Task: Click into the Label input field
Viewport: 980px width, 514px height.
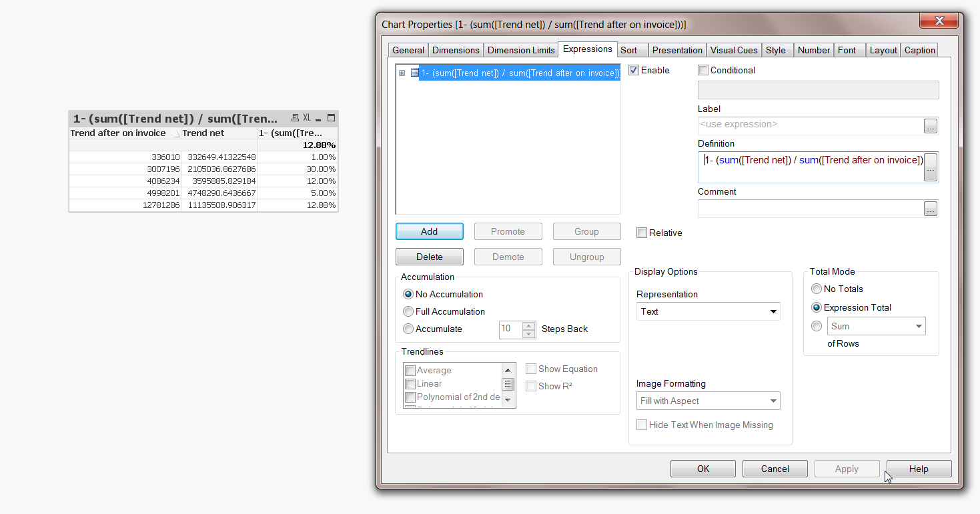Action: [811, 125]
